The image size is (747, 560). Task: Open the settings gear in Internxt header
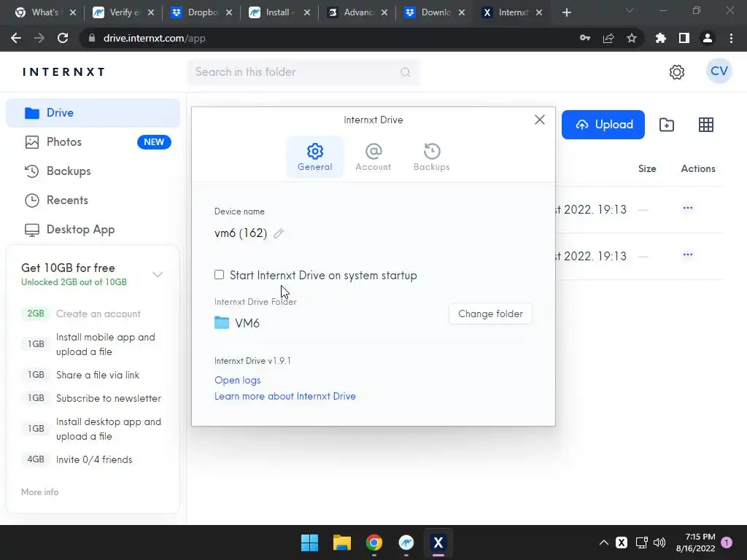[x=676, y=72]
